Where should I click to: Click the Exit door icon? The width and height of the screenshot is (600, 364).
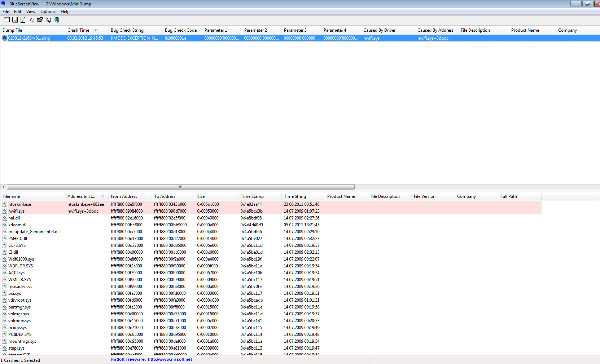pos(57,20)
